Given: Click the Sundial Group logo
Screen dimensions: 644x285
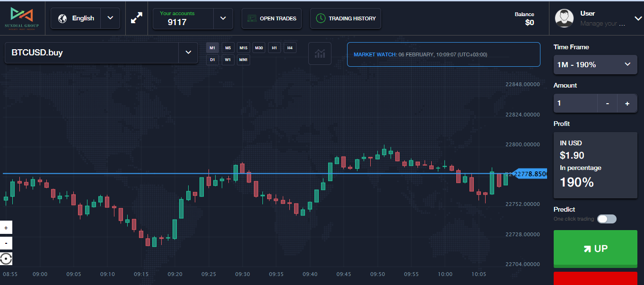Looking at the screenshot, I should 22,18.
